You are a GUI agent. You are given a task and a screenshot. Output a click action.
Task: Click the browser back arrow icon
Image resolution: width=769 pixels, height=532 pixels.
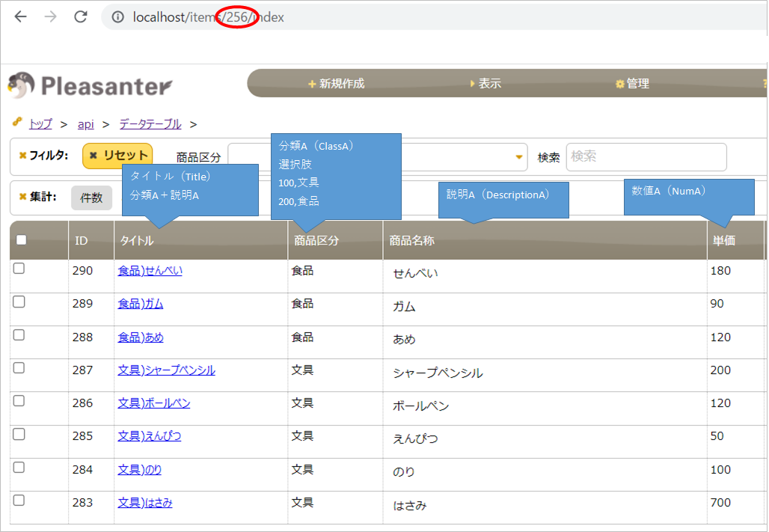click(20, 16)
